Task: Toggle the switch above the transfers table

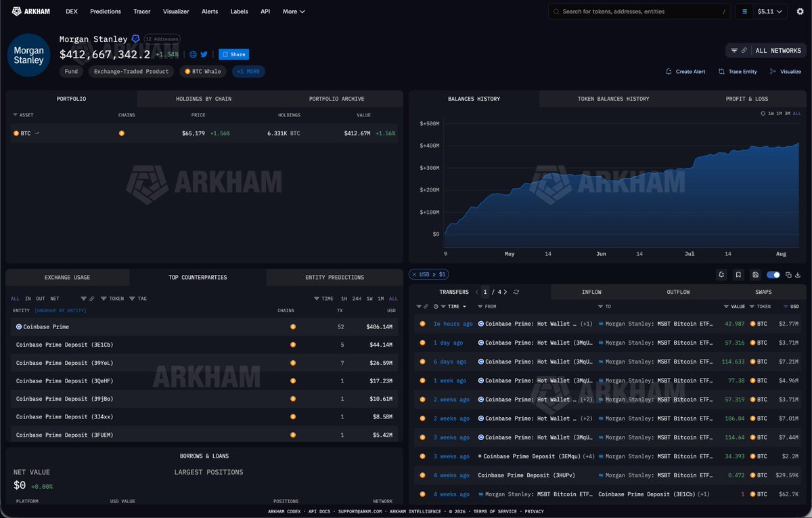Action: click(773, 274)
